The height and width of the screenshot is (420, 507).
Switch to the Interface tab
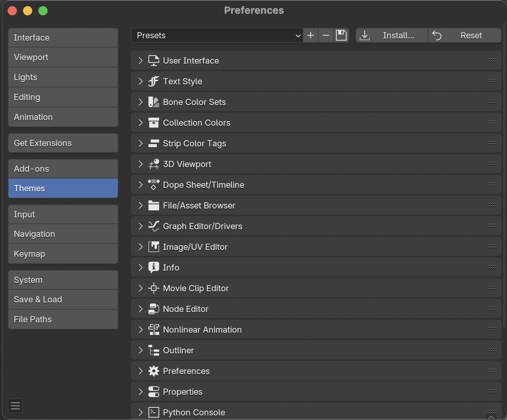pos(63,38)
